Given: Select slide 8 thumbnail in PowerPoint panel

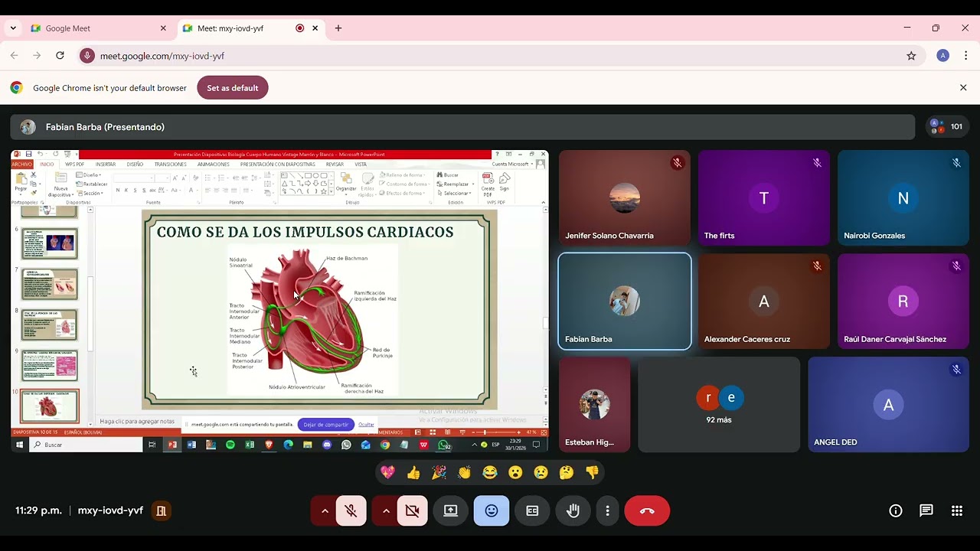Looking at the screenshot, I should (49, 324).
